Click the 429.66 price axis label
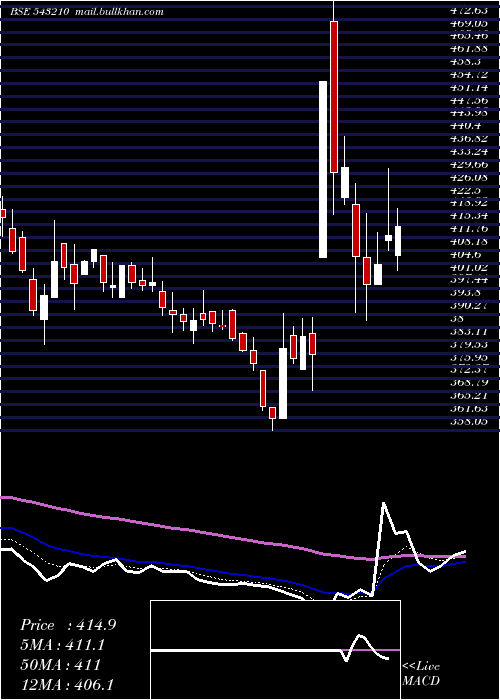The height and width of the screenshot is (700, 500). 468,165
